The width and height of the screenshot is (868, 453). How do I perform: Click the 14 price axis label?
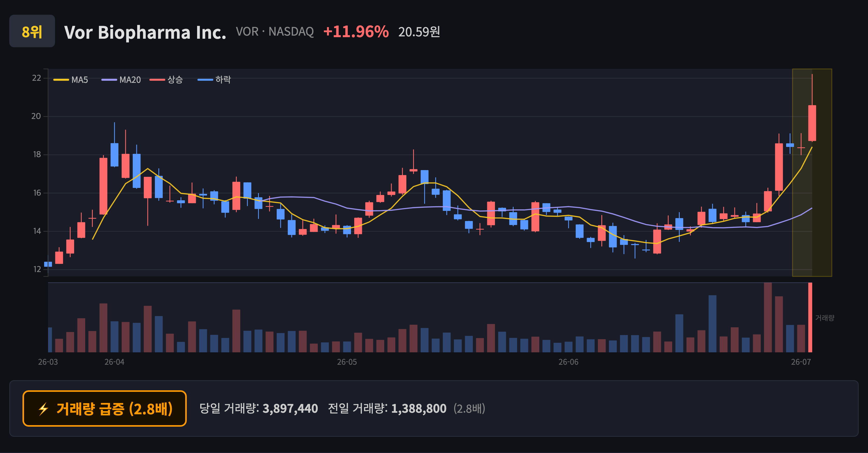[36, 231]
